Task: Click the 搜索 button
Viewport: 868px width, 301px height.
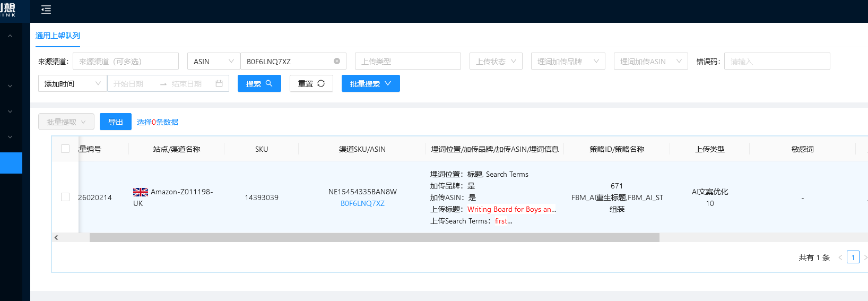Action: (x=259, y=83)
